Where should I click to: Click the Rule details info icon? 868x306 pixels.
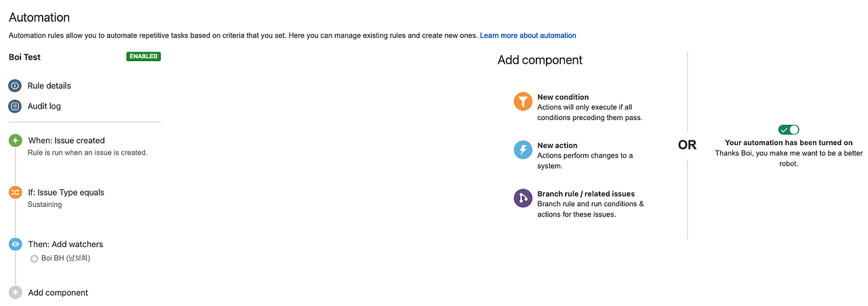click(15, 86)
